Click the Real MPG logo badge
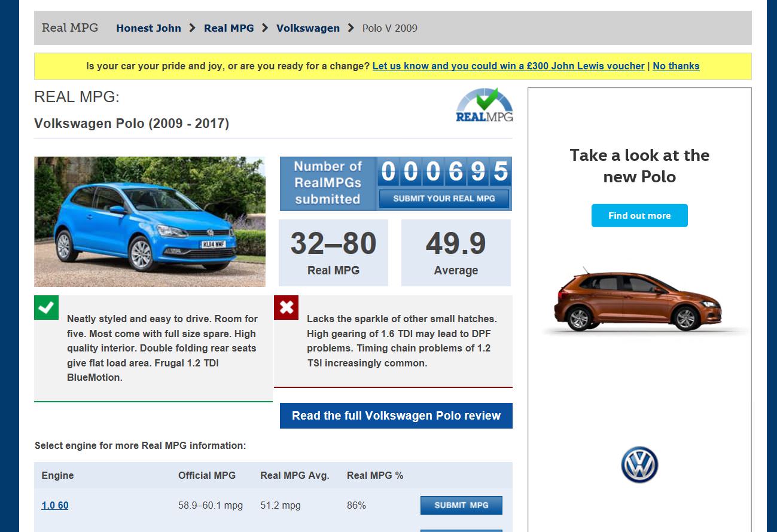This screenshot has width=777, height=532. click(484, 105)
